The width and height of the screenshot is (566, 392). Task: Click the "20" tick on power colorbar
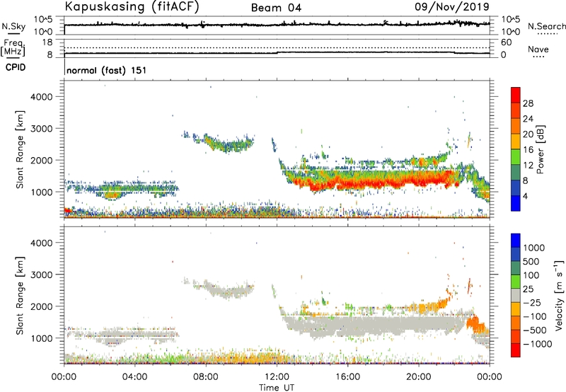[528, 134]
